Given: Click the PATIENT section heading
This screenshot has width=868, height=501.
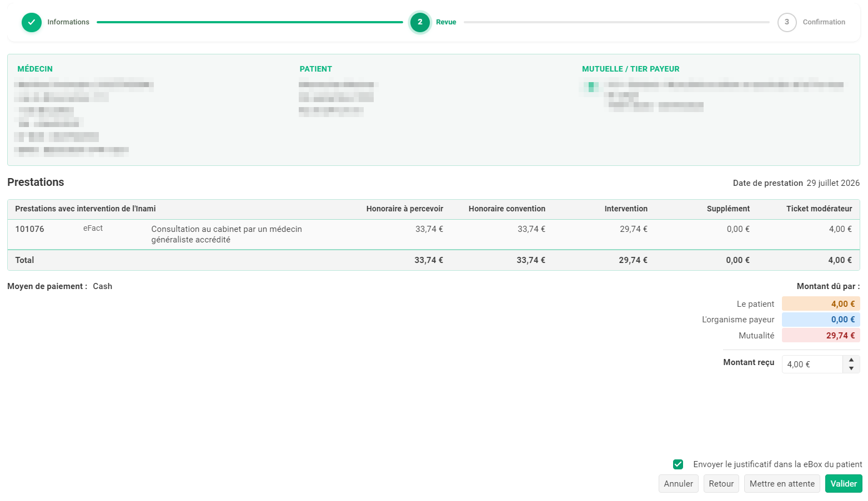Looking at the screenshot, I should click(x=316, y=69).
